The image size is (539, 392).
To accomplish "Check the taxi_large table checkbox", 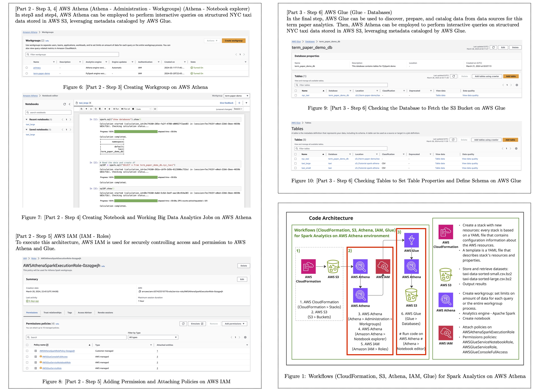I will 295,163.
